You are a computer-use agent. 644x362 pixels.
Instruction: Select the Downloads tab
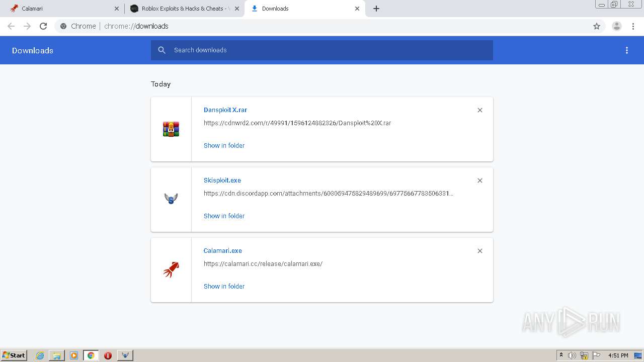pyautogui.click(x=304, y=9)
